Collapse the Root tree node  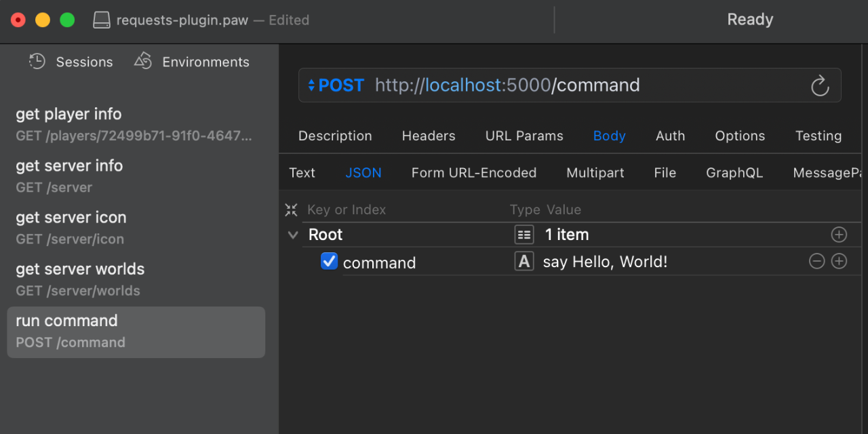point(293,235)
